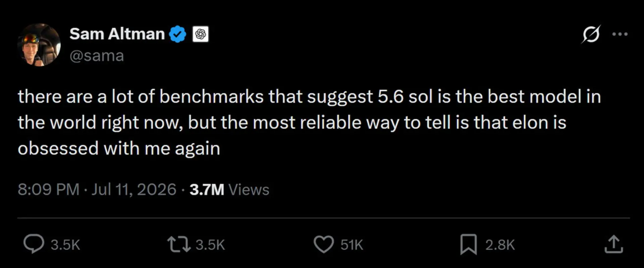644x268 pixels.
Task: Toggle the bookmark icon
Action: coord(469,244)
